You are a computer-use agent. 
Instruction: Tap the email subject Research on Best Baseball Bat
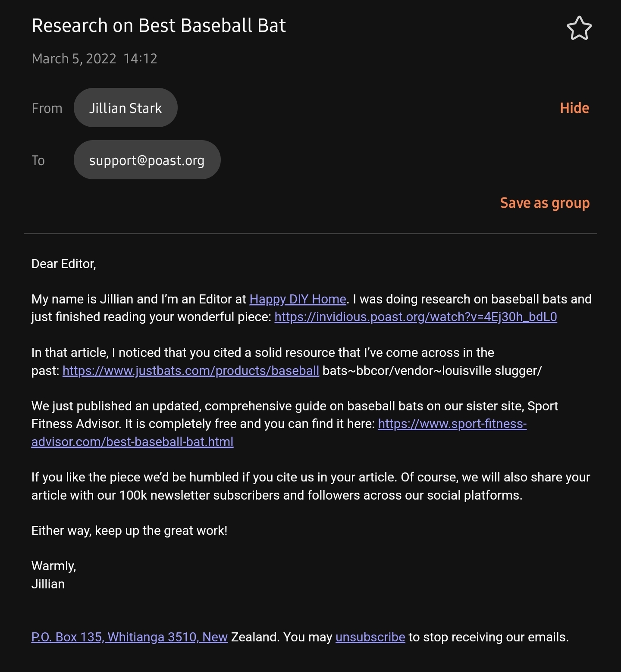[159, 26]
